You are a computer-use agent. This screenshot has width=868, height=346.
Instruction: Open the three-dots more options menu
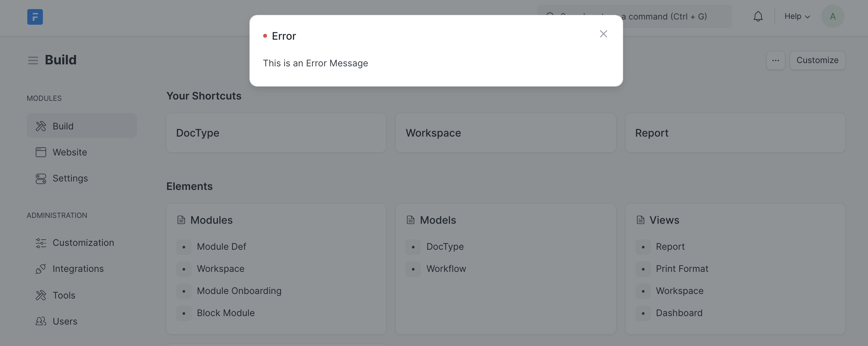tap(775, 60)
